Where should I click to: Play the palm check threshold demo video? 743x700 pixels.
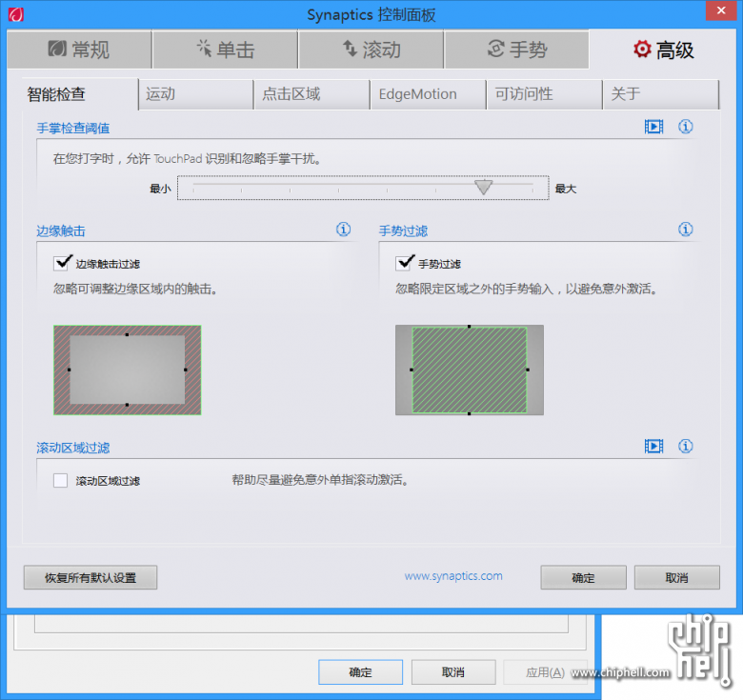(653, 127)
